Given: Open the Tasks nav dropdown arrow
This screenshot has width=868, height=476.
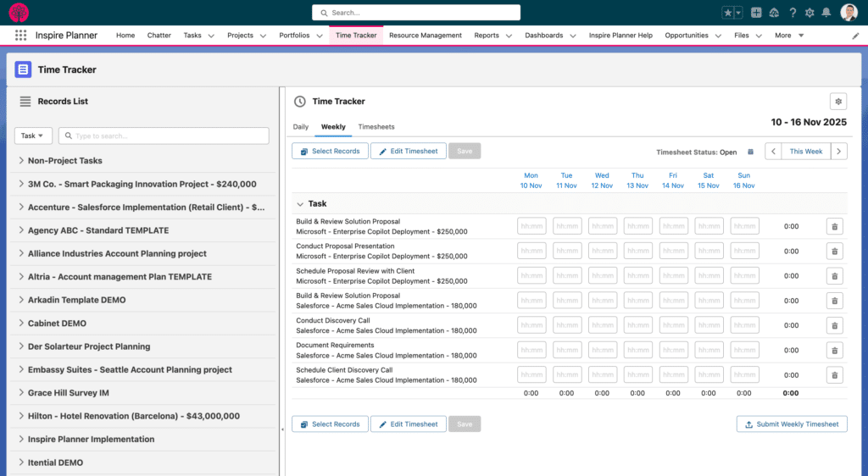Looking at the screenshot, I should (211, 36).
